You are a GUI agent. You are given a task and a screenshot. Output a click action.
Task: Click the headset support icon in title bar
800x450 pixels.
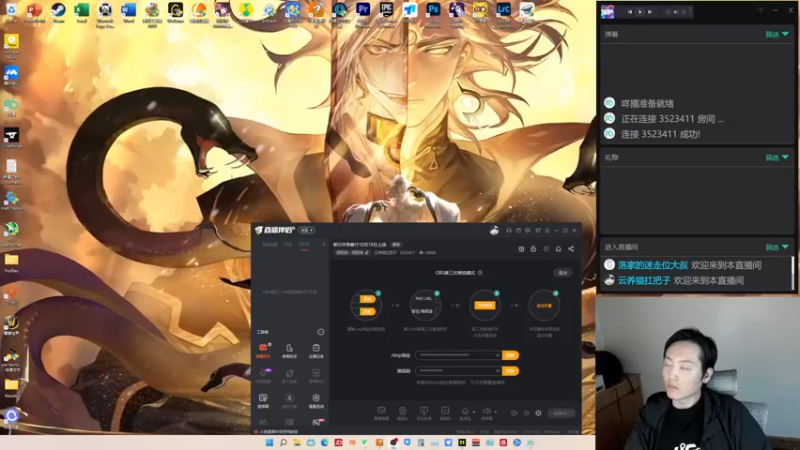pyautogui.click(x=509, y=231)
